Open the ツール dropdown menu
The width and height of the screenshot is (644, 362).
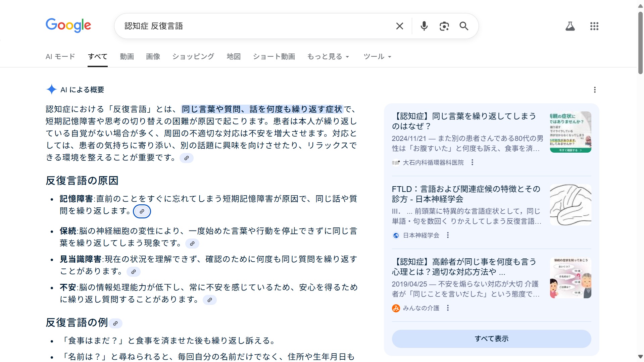click(x=377, y=57)
